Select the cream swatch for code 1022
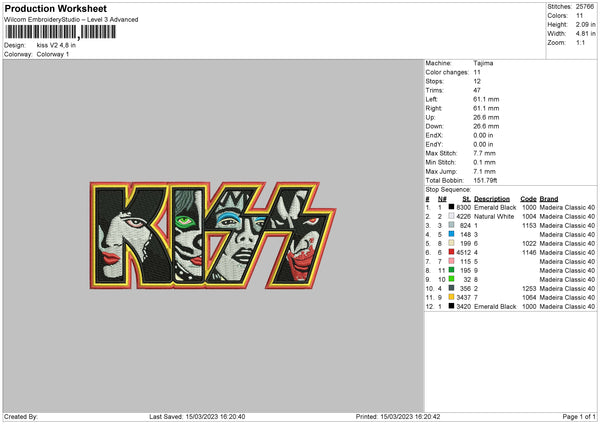This screenshot has width=600, height=424. point(452,243)
